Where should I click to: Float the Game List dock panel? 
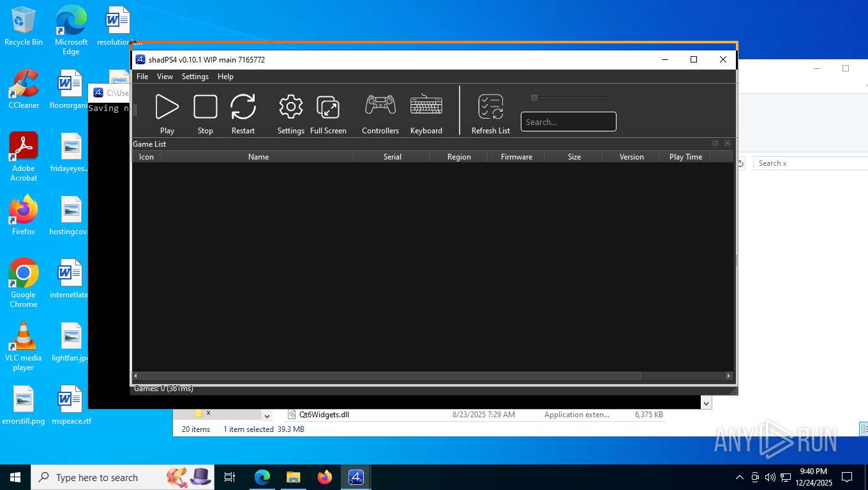coord(715,144)
